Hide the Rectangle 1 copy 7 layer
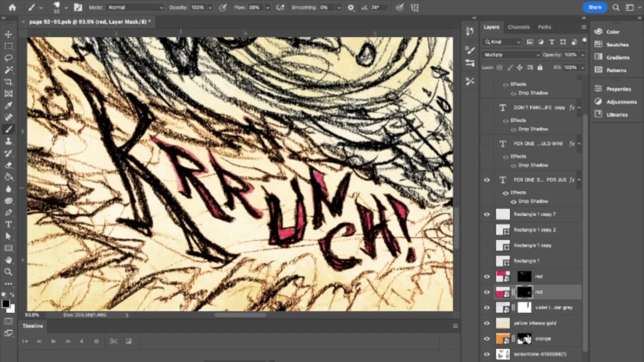This screenshot has height=362, width=644. [x=487, y=214]
